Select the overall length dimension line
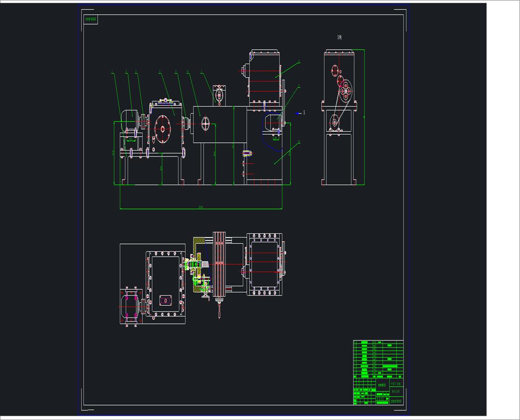 click(201, 208)
